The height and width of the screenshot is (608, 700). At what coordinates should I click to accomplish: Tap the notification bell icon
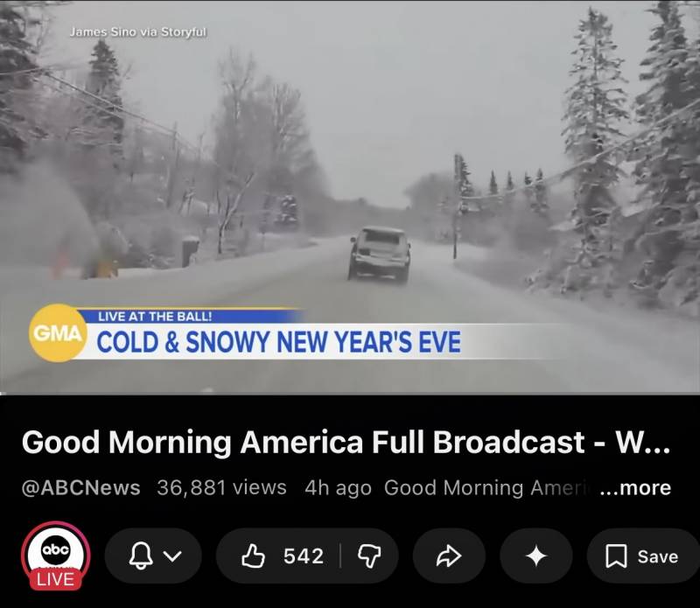[x=141, y=556]
